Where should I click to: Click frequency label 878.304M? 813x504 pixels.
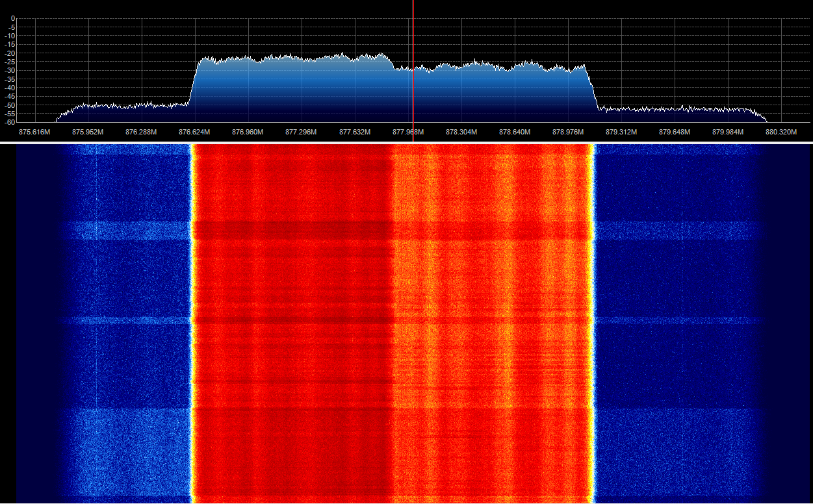coord(461,132)
